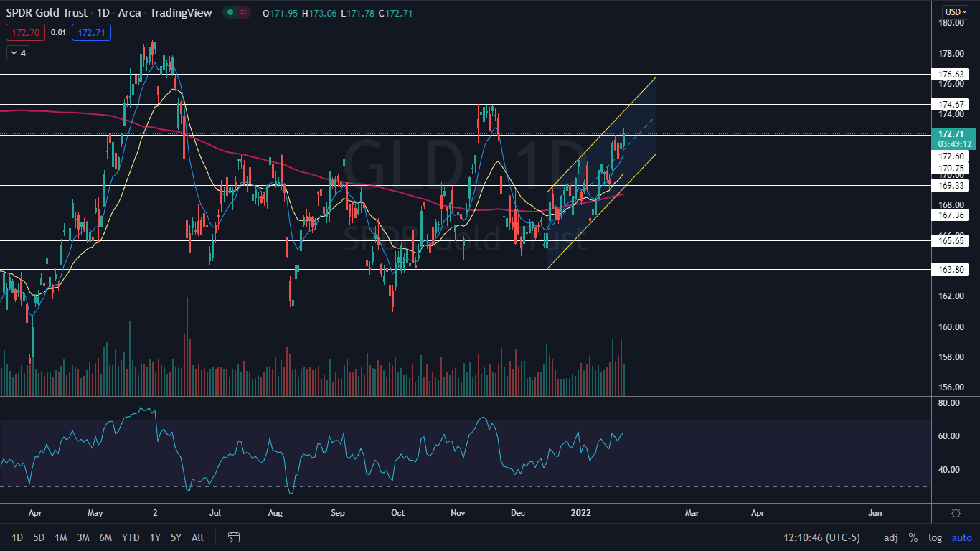This screenshot has width=980, height=551.
Task: Click the Nov label on time axis
Action: click(457, 513)
